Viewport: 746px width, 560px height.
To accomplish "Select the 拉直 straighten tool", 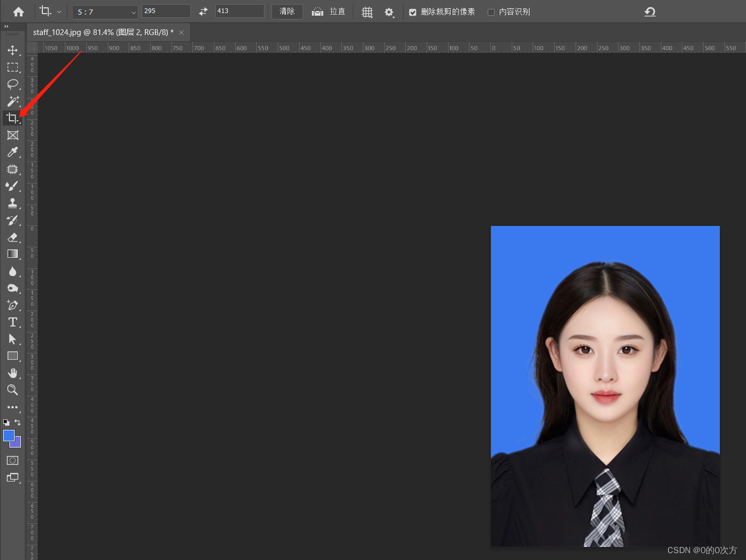I will (328, 12).
